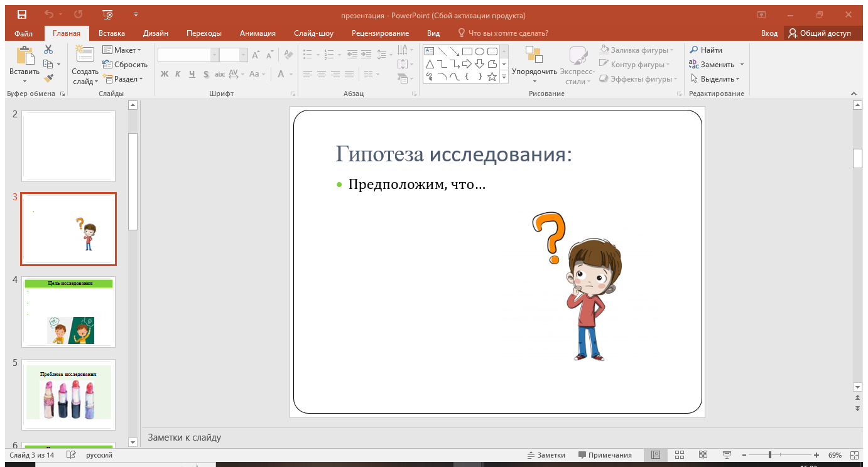Viewport: 868px width, 467px height.
Task: Switch to the Переходы tab
Action: (204, 33)
